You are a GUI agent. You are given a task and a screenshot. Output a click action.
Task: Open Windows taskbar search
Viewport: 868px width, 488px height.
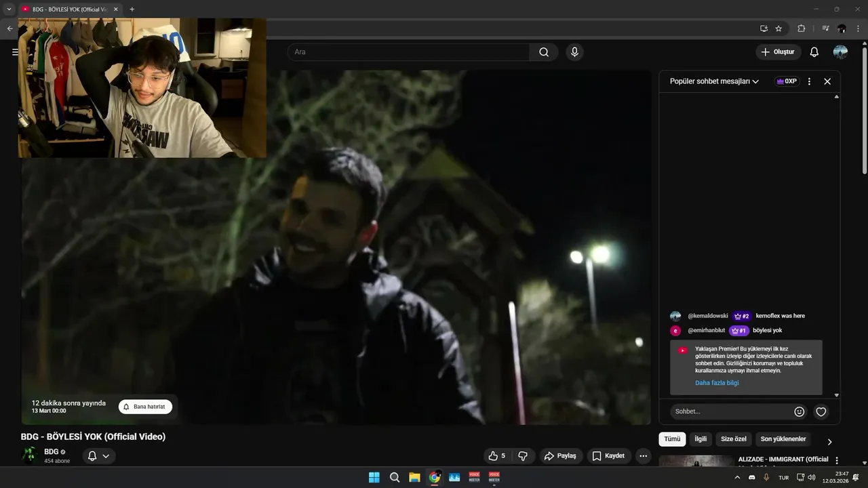pyautogui.click(x=395, y=477)
